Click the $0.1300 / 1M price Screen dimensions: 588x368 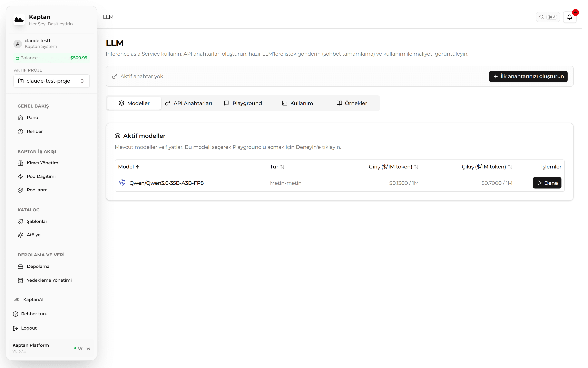(x=404, y=183)
